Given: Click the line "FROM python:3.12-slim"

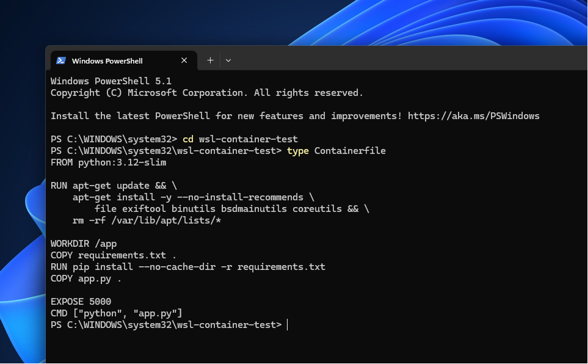Looking at the screenshot, I should tap(108, 162).
